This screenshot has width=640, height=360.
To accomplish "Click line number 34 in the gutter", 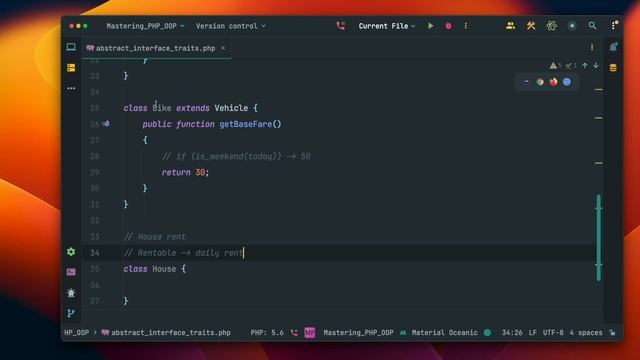I will click(x=95, y=253).
